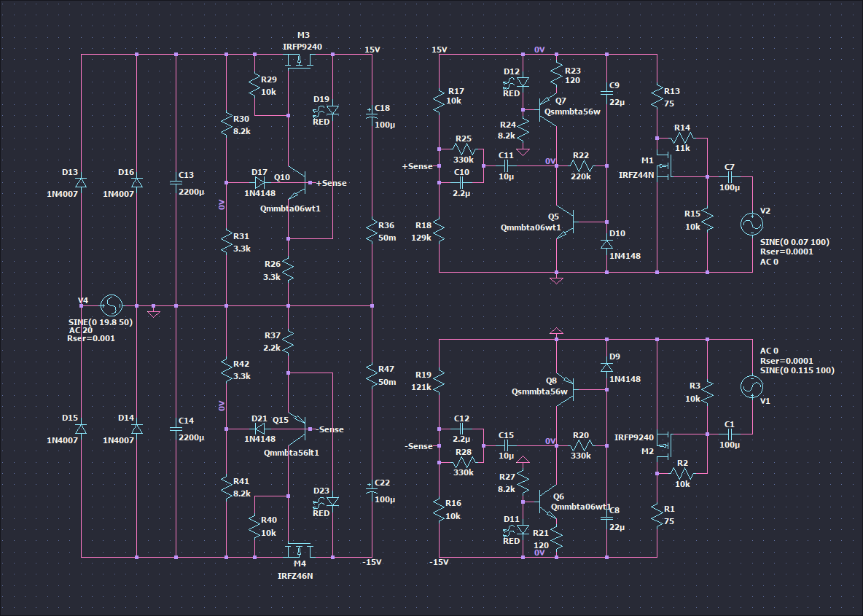Click the R22 220k resistor symbol

[x=581, y=165]
